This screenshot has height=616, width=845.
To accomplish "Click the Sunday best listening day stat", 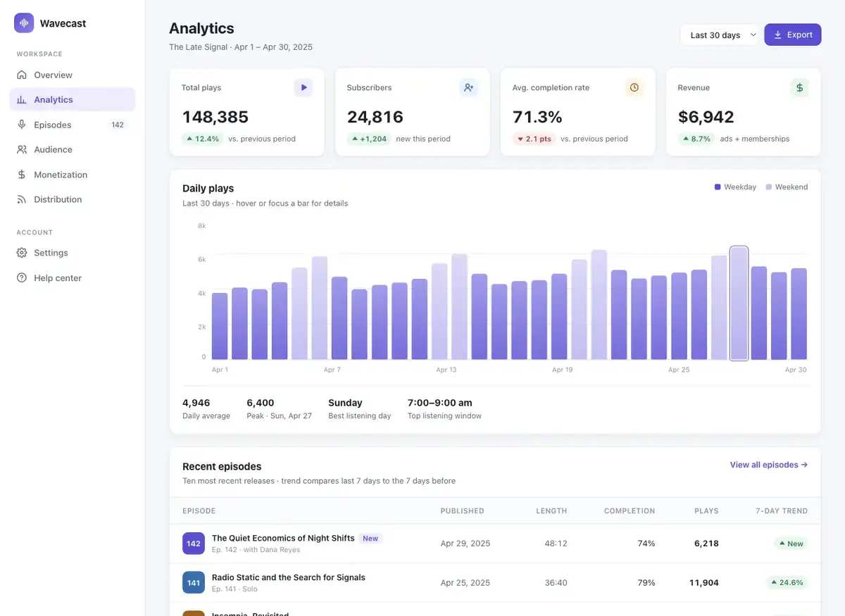I will [359, 409].
